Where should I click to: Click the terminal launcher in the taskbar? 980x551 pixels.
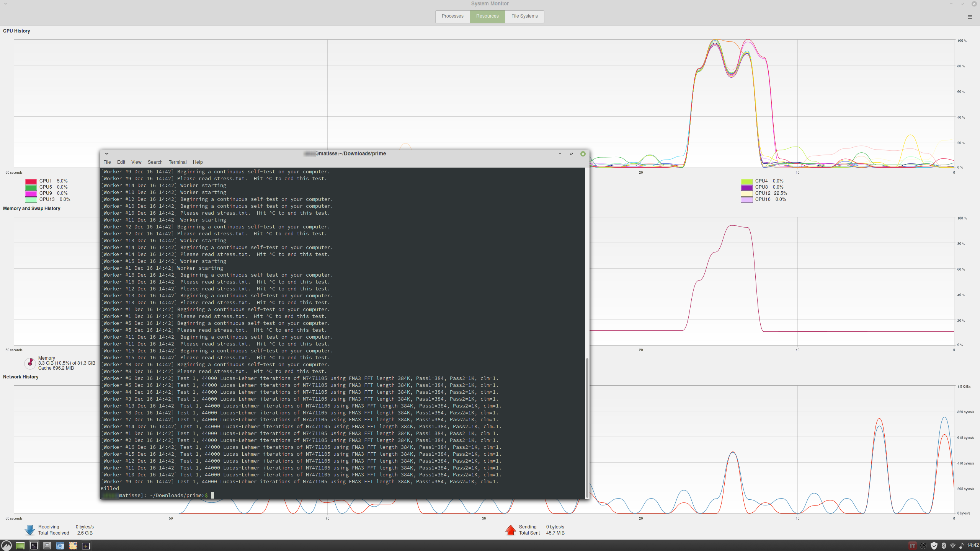(x=34, y=546)
